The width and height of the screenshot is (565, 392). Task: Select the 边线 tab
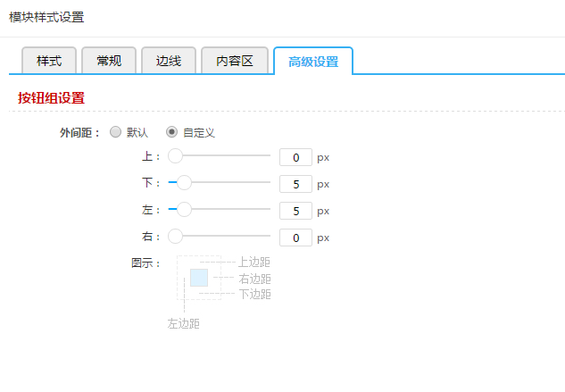coord(169,61)
